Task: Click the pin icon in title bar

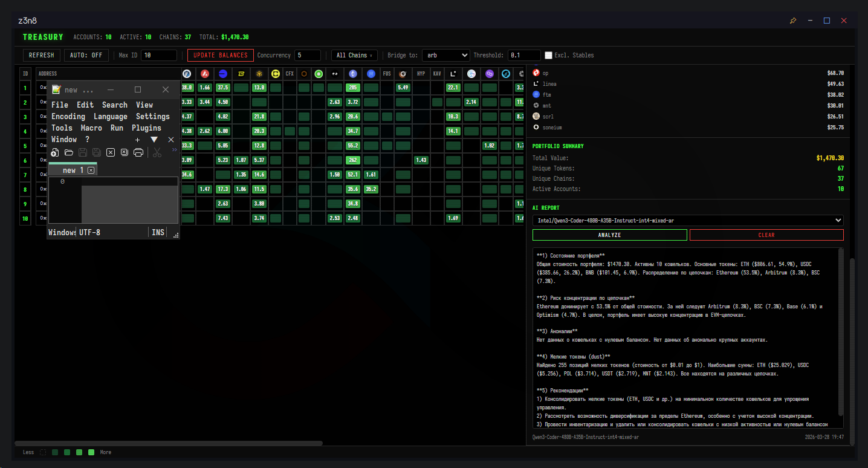Action: (793, 21)
